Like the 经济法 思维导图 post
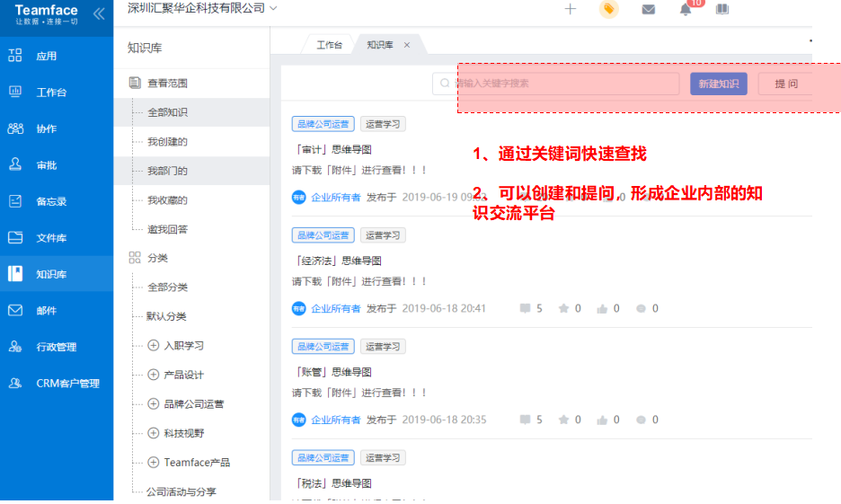The image size is (841, 504). point(602,309)
